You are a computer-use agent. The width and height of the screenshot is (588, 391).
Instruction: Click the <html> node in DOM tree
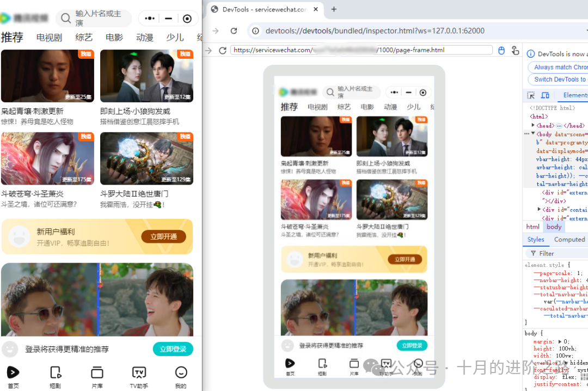tap(538, 117)
